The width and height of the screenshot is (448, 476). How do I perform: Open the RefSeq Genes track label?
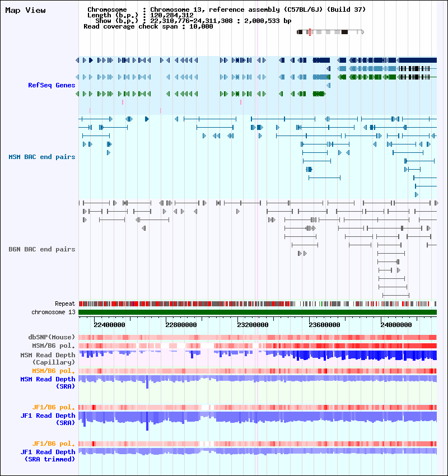coord(52,85)
